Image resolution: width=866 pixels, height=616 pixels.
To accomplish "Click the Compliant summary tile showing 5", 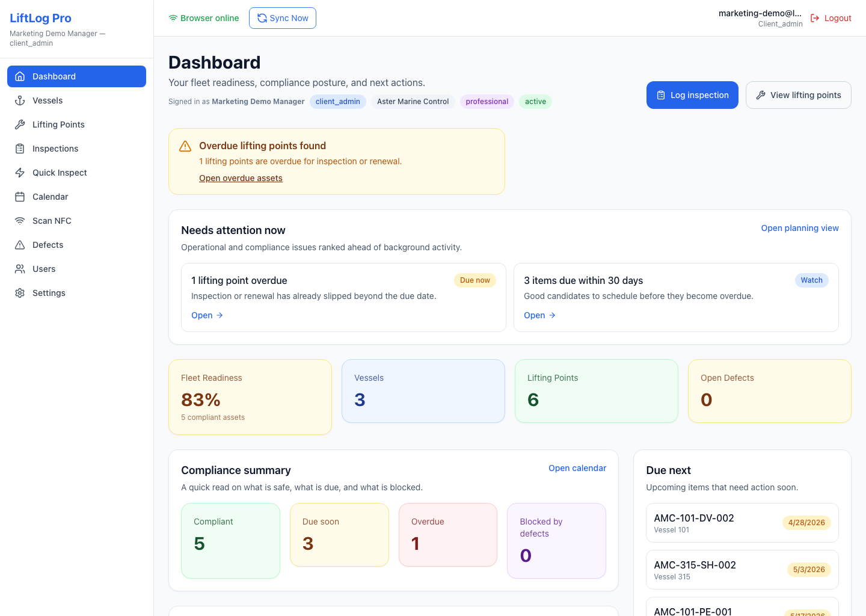I will (230, 541).
